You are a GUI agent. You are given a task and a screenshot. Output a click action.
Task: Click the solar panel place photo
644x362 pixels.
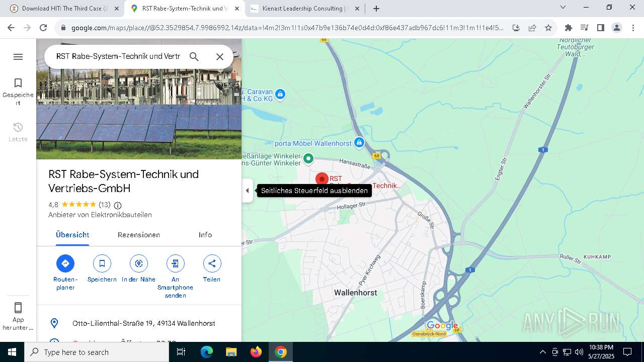tap(139, 115)
